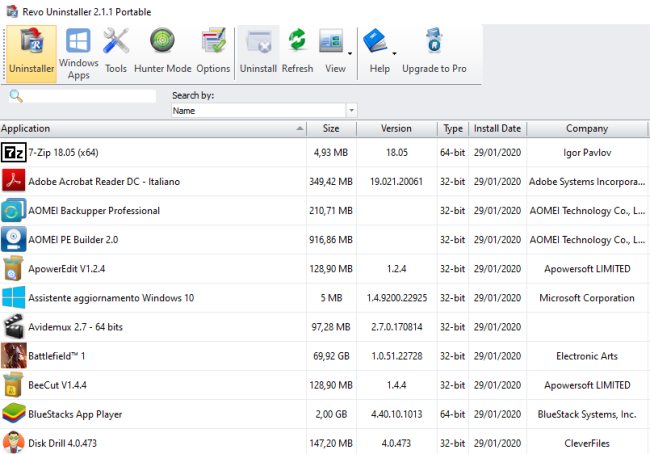The image size is (650, 454).
Task: Click the 210,71 MB size cell
Action: click(x=331, y=211)
